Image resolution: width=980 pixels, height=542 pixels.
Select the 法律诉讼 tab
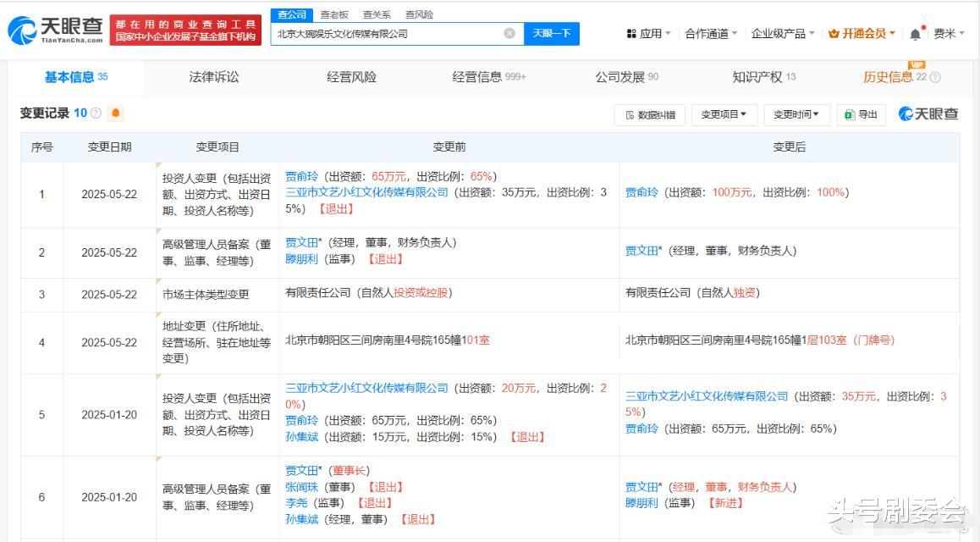214,78
